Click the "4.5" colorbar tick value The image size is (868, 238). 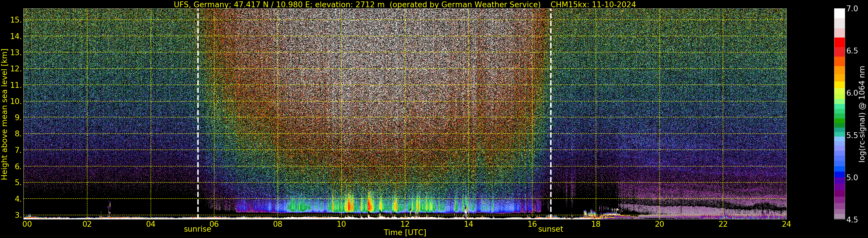[852, 220]
